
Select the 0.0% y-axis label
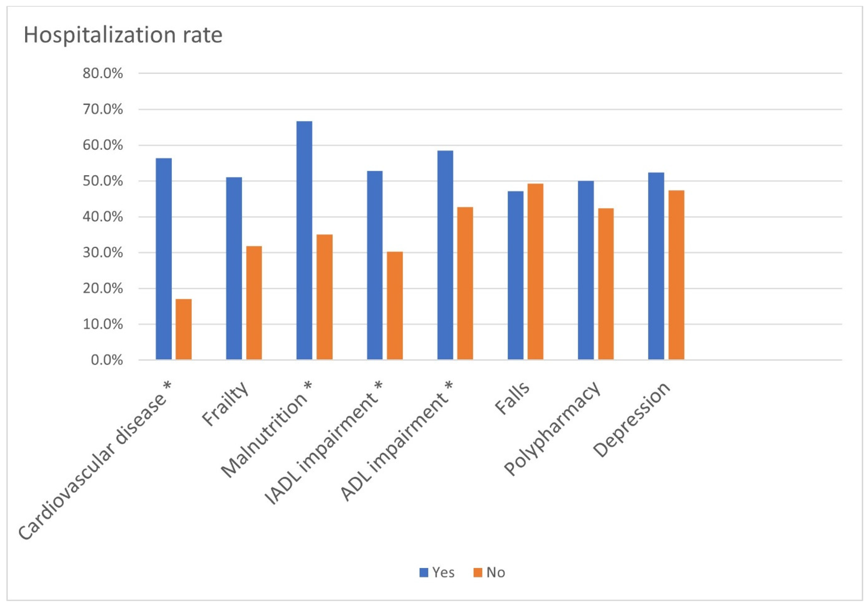[107, 360]
